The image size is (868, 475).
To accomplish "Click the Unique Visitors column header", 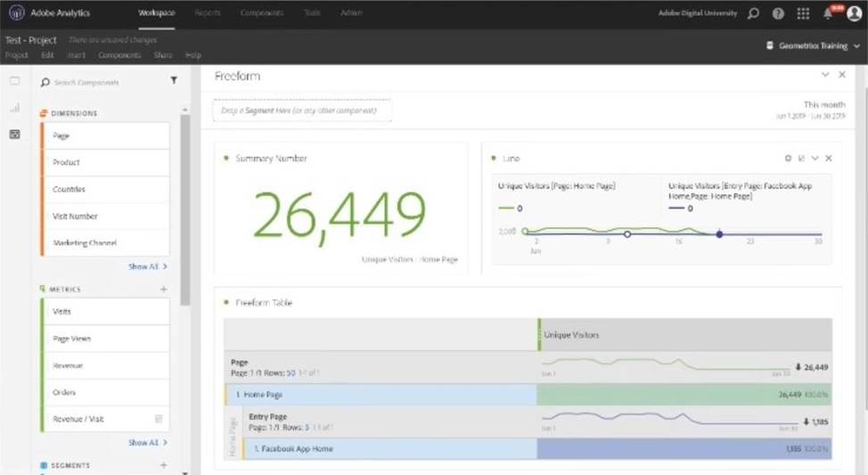I will click(684, 335).
